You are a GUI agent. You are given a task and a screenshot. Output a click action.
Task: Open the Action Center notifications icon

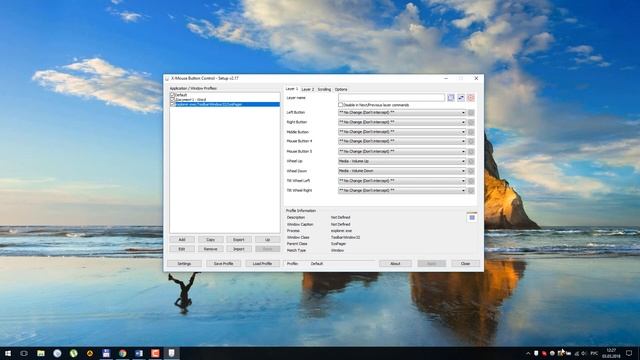pyautogui.click(x=629, y=353)
